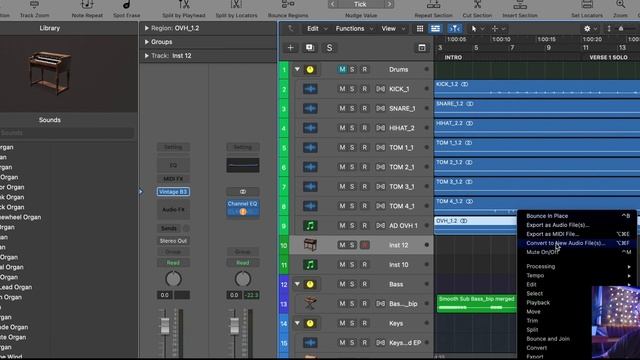The height and width of the screenshot is (360, 640).
Task: Add a new track with plus button
Action: 291,48
